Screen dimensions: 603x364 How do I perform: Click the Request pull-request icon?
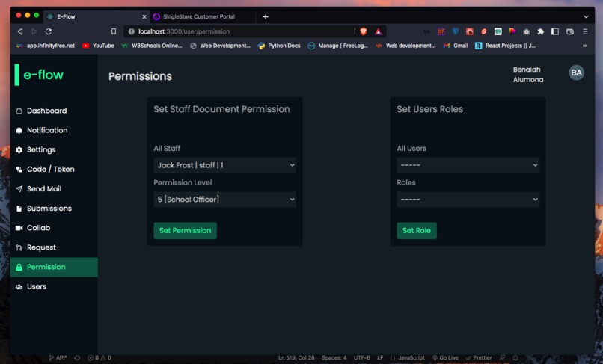click(x=19, y=248)
